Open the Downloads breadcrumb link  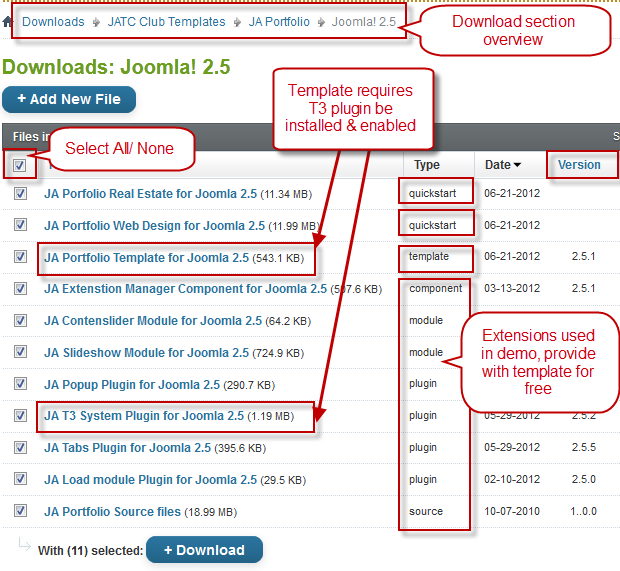coord(53,22)
